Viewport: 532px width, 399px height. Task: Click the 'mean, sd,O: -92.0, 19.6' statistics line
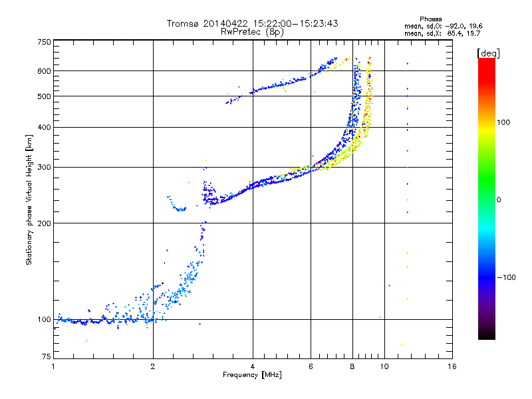443,26
